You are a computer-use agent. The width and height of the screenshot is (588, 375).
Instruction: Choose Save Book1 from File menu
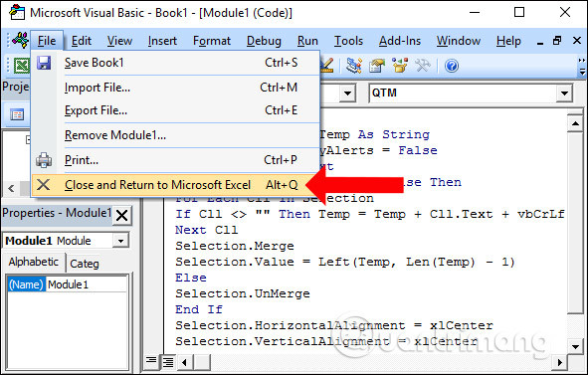(175, 63)
